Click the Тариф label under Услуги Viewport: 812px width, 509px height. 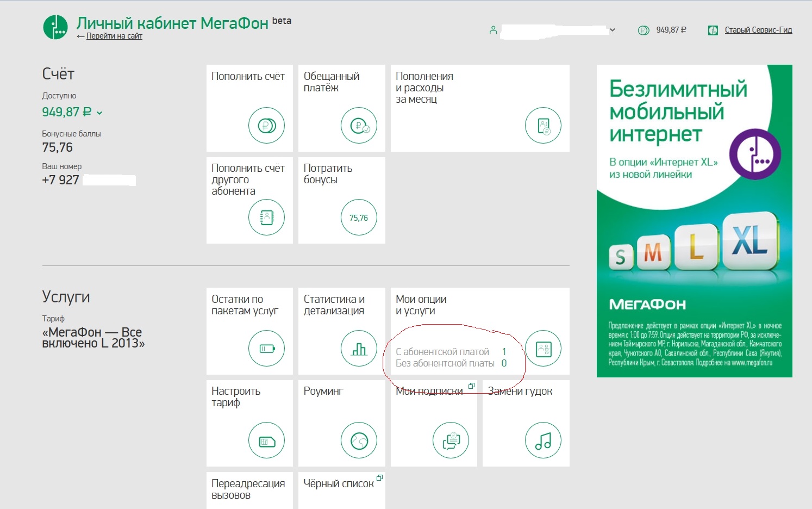tap(53, 319)
